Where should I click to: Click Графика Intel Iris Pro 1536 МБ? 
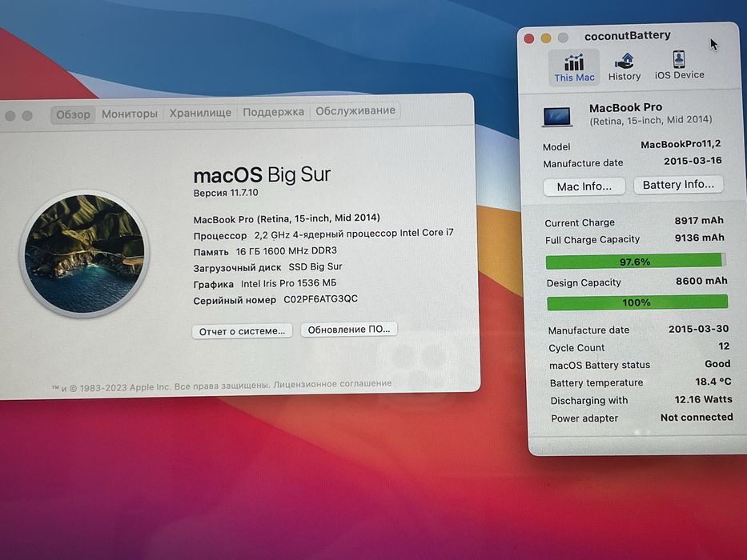pos(265,283)
